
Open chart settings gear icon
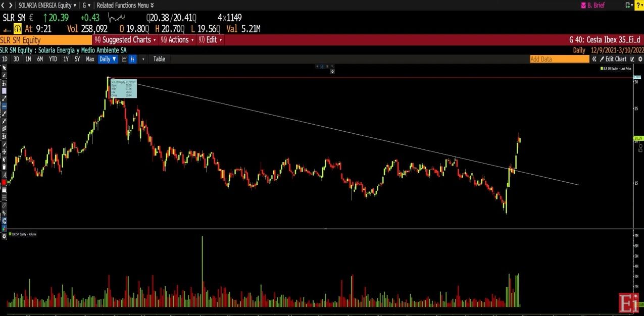coord(640,59)
